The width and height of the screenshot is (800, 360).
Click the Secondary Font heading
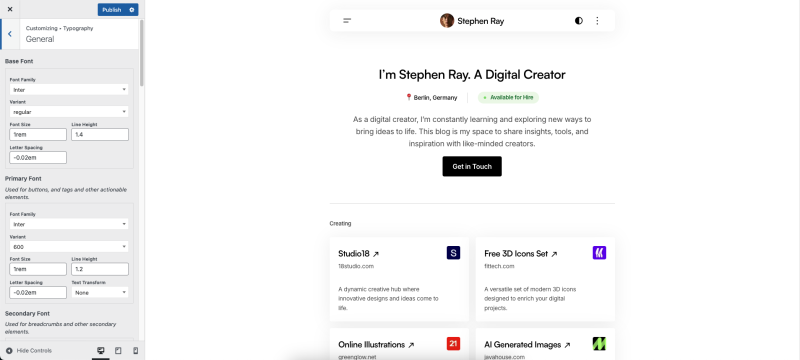pyautogui.click(x=28, y=314)
